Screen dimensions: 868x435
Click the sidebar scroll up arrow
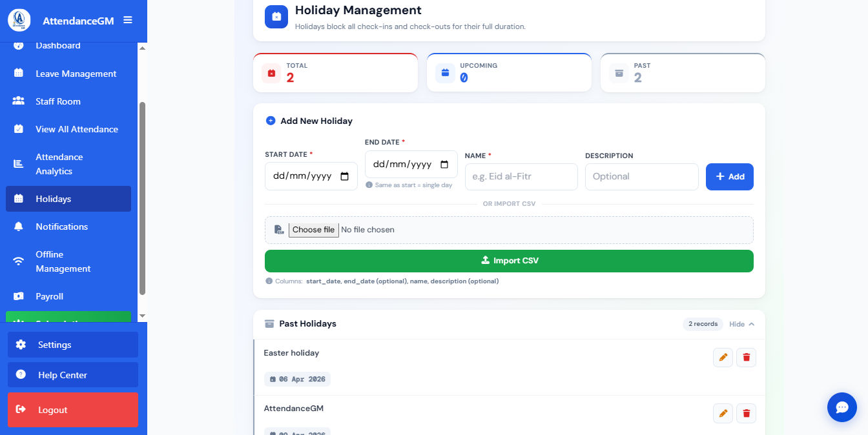[142, 48]
